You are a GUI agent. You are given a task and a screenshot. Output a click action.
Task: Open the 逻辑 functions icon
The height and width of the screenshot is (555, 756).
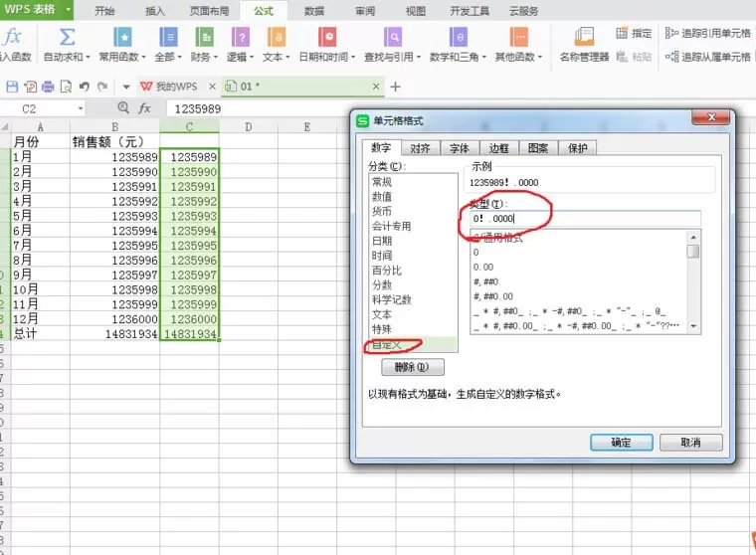click(x=241, y=37)
